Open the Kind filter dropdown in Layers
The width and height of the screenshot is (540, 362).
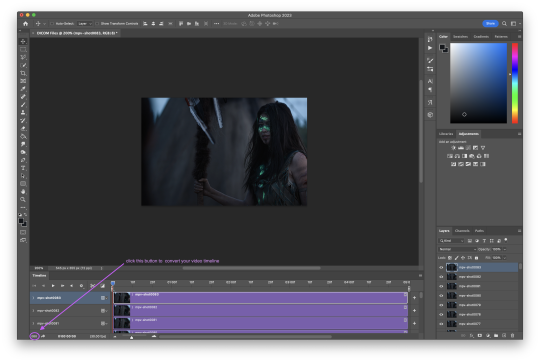pyautogui.click(x=451, y=241)
